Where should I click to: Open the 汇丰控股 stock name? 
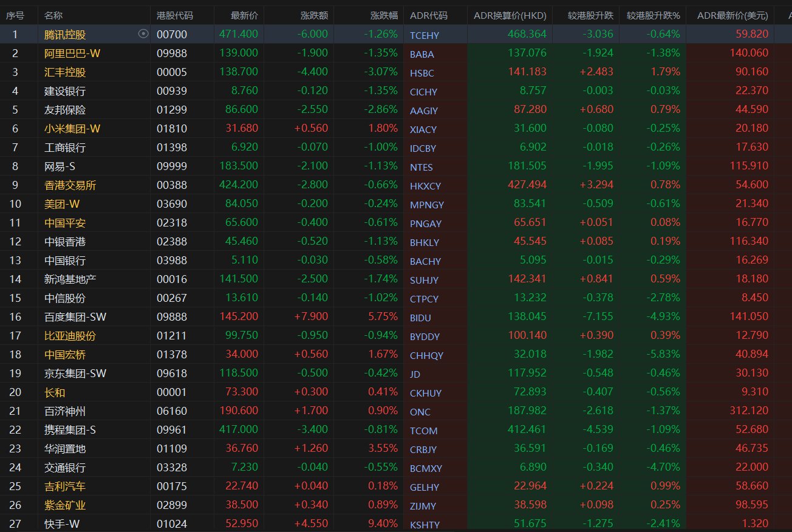[65, 72]
